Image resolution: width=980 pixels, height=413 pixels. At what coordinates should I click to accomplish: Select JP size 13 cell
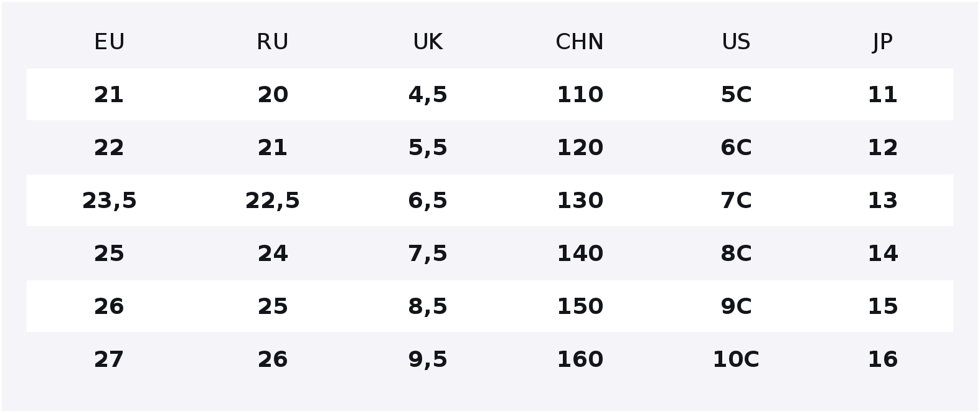883,201
